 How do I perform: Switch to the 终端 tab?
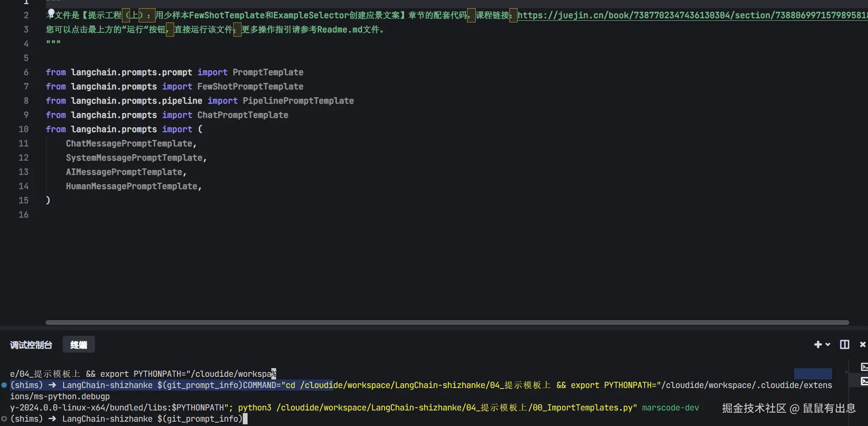79,345
